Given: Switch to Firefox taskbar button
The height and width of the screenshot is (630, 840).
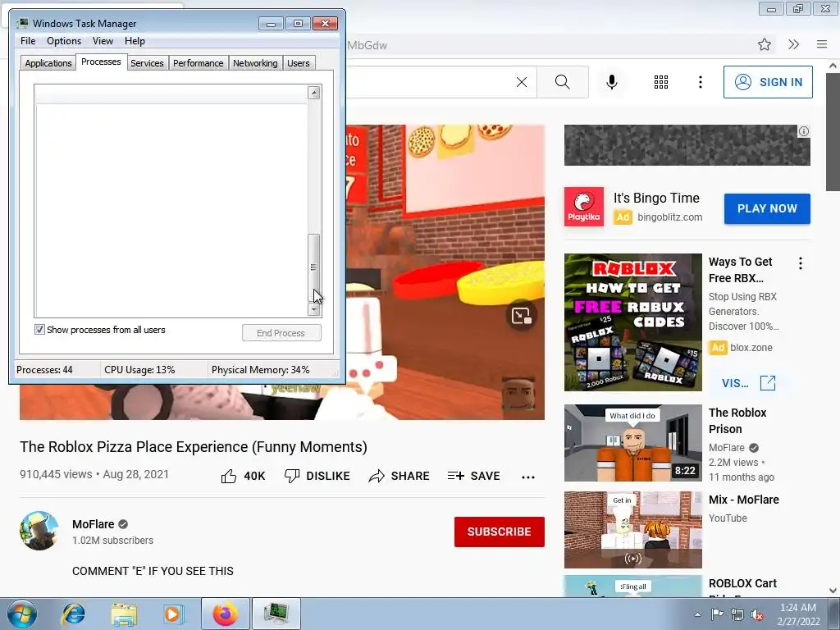Looking at the screenshot, I should [x=226, y=614].
